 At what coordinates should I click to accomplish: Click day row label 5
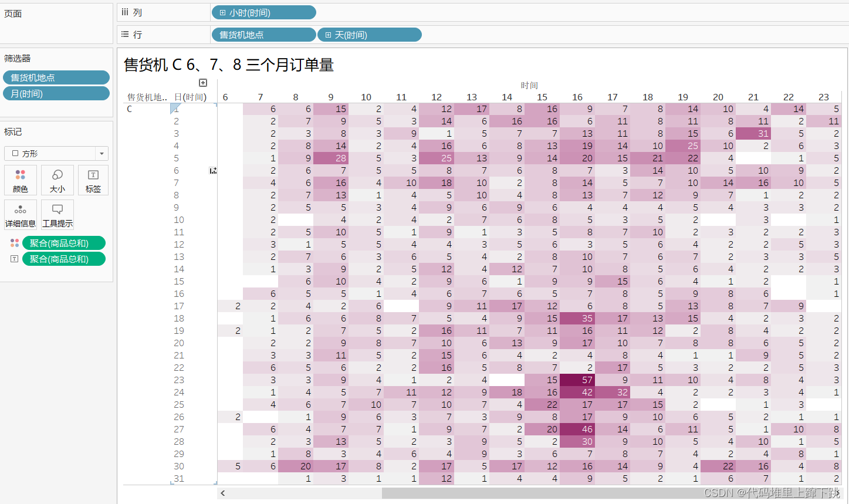[x=177, y=158]
